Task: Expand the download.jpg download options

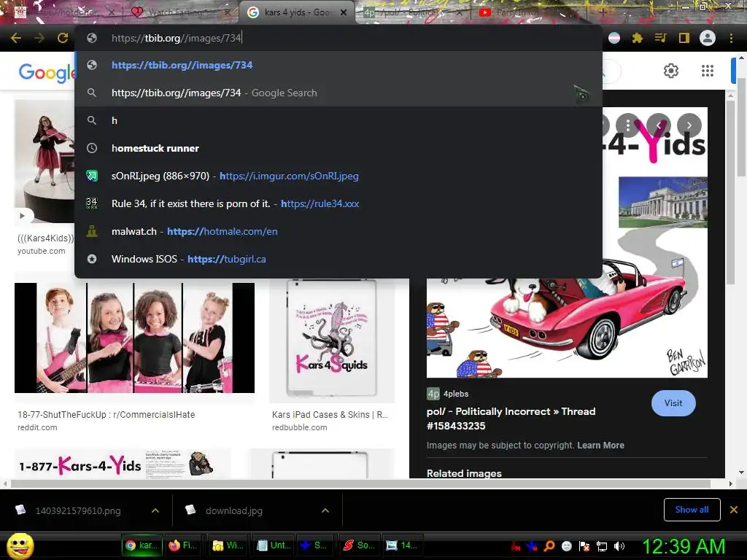Action: point(325,510)
